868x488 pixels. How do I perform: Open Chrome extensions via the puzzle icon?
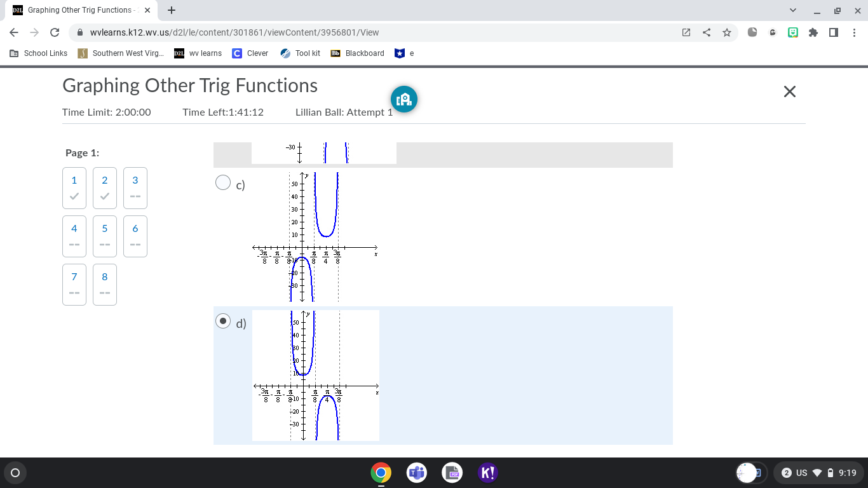(813, 32)
